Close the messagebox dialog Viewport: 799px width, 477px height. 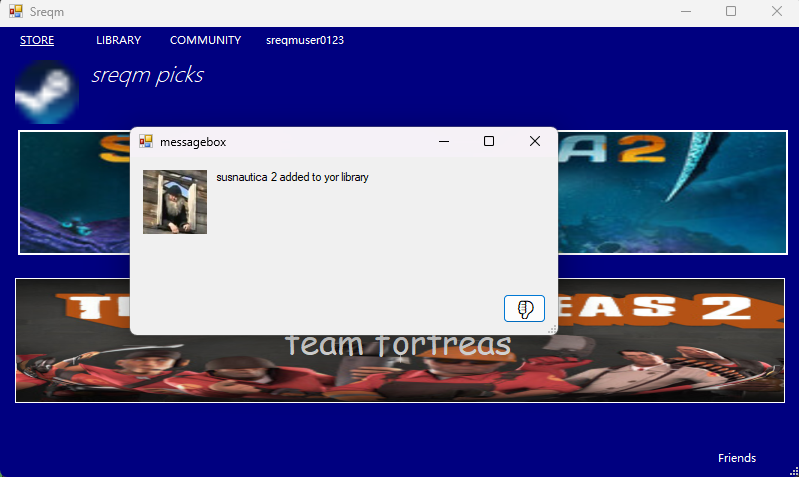pyautogui.click(x=535, y=141)
